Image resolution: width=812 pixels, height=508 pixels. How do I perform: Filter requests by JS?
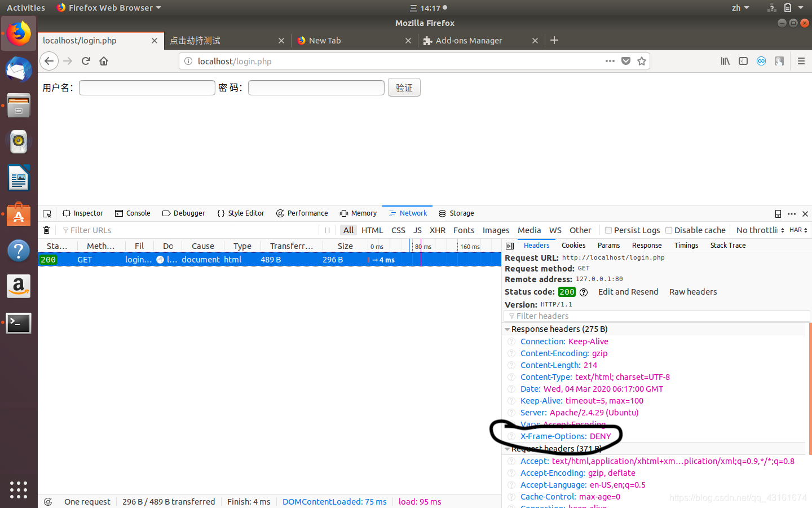(417, 230)
